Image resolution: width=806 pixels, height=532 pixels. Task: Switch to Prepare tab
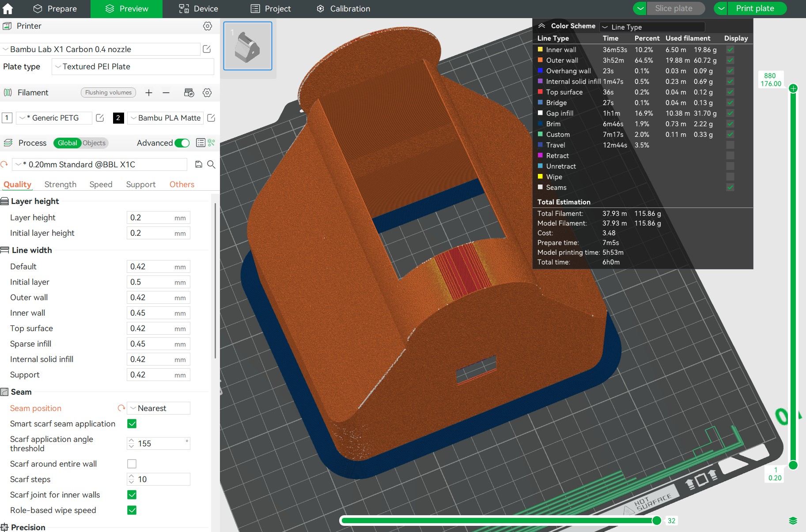[x=55, y=9]
